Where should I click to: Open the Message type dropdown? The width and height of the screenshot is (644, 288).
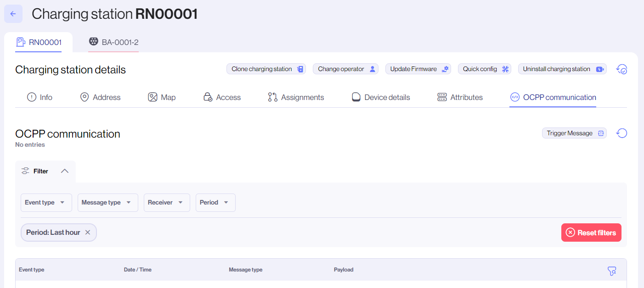(107, 203)
